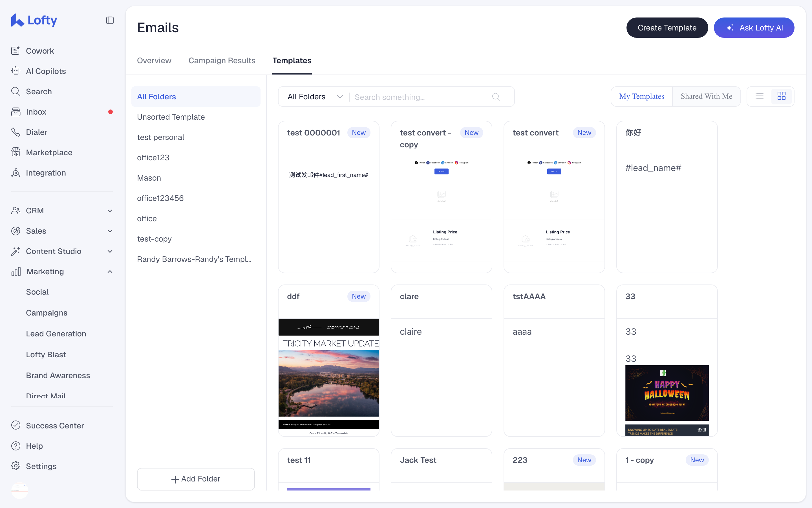Open the AI Copilots robot icon
812x508 pixels.
pyautogui.click(x=16, y=71)
